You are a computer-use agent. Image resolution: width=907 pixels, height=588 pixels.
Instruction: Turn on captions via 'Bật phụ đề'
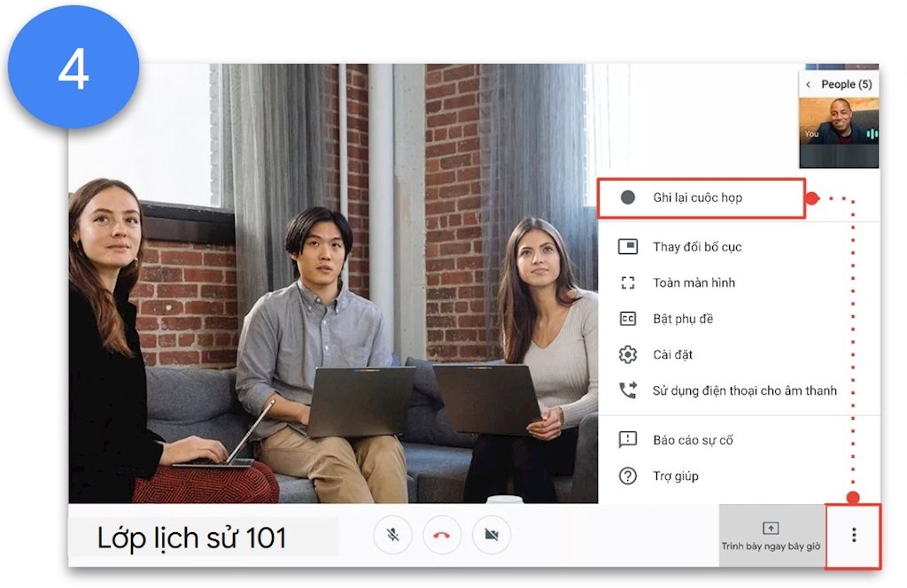tap(683, 319)
